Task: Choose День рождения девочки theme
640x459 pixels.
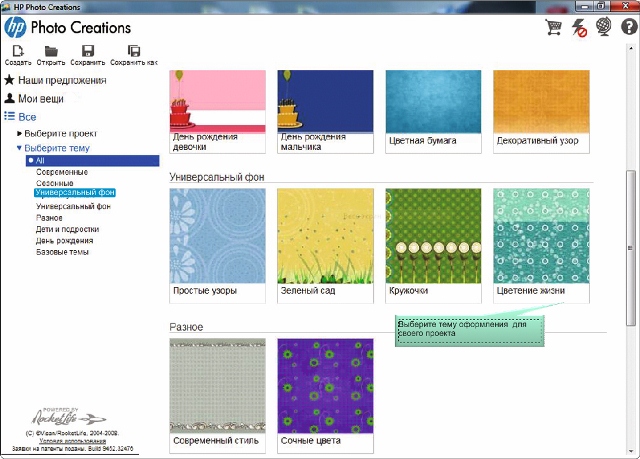Action: tap(218, 112)
